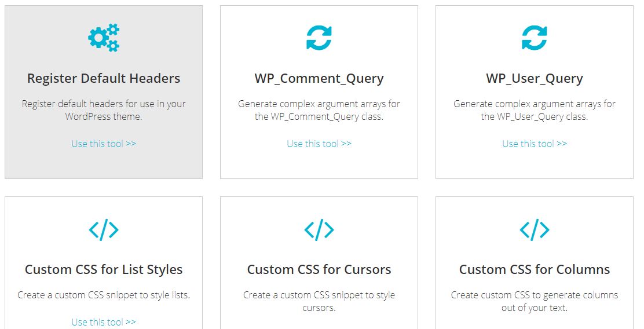Image resolution: width=644 pixels, height=329 pixels.
Task: Click 'Use this tool >>' under Custom CSS List Styles
Action: (x=104, y=322)
